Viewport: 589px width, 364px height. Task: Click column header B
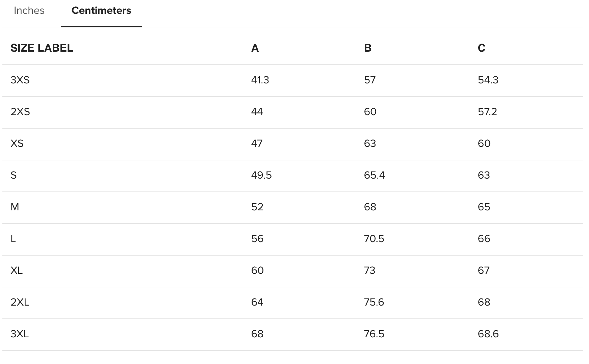tap(367, 48)
